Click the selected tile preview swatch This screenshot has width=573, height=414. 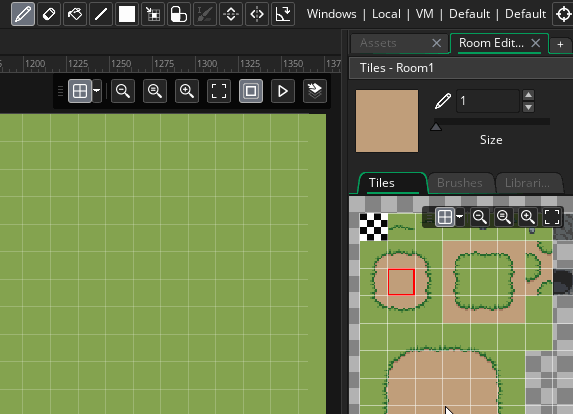click(387, 121)
